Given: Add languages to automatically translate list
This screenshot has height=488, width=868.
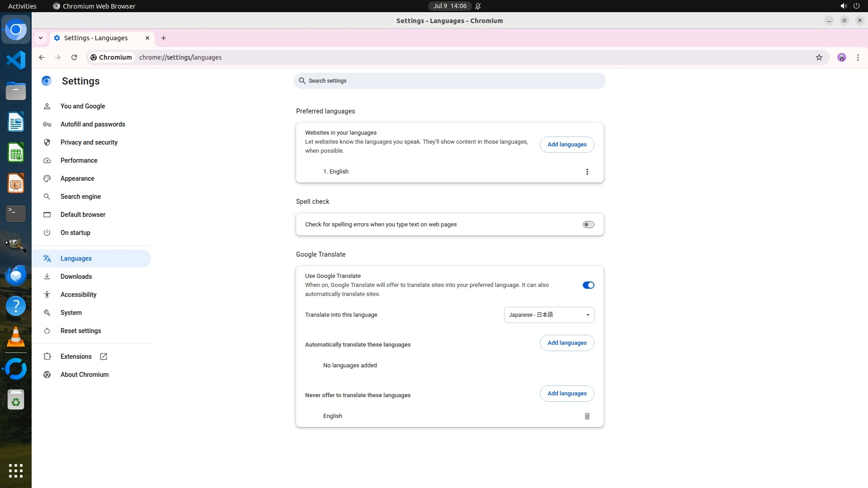Looking at the screenshot, I should pos(566,343).
